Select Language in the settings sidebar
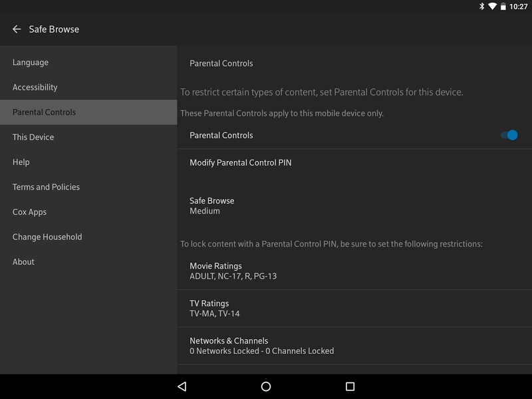 point(88,63)
